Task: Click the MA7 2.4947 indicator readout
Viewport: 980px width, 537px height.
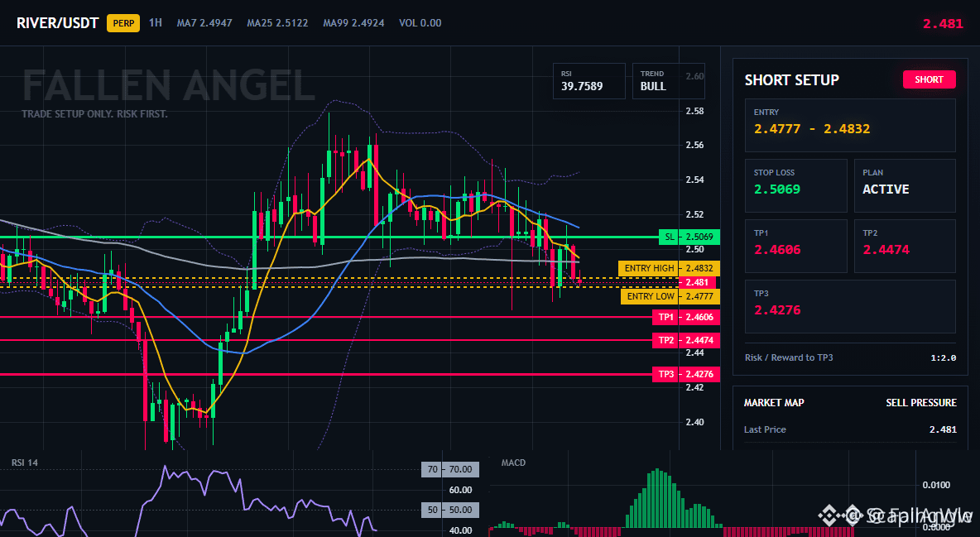Action: [204, 23]
